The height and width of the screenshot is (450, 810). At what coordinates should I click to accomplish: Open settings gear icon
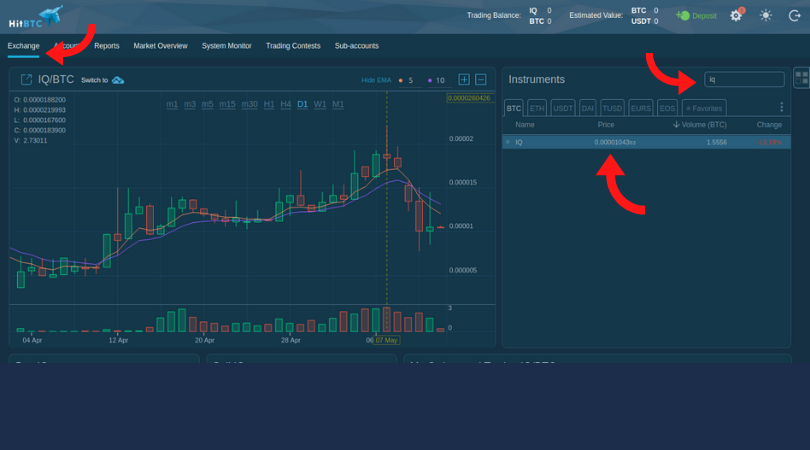tap(736, 15)
